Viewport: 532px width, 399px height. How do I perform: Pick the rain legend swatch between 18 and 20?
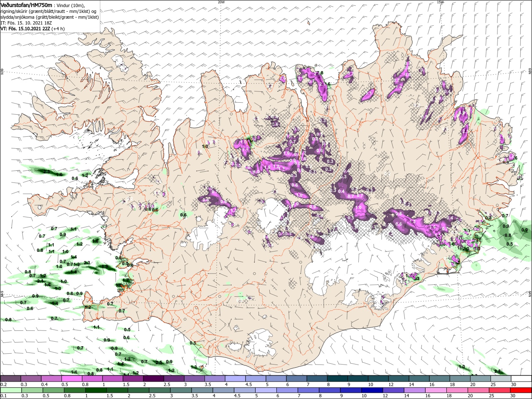(x=457, y=390)
